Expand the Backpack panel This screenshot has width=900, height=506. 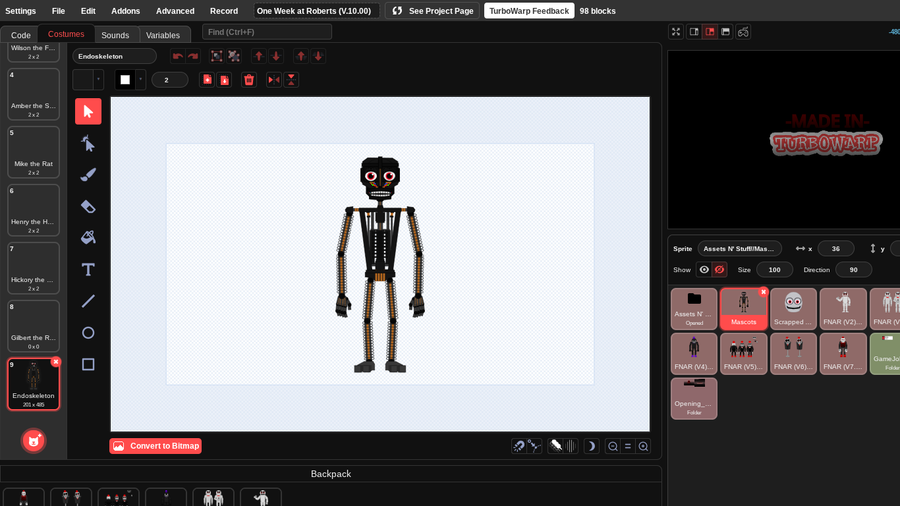click(x=331, y=474)
